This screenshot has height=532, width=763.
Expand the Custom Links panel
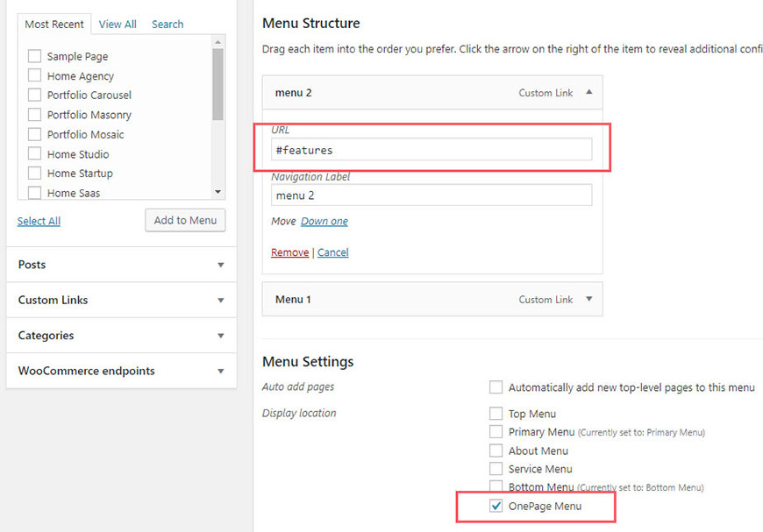point(220,301)
